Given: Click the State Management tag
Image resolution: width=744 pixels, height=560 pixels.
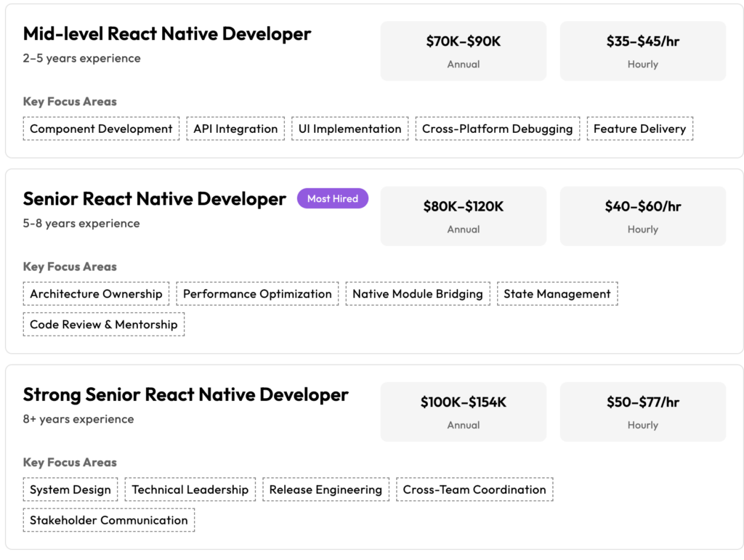Looking at the screenshot, I should coord(557,293).
